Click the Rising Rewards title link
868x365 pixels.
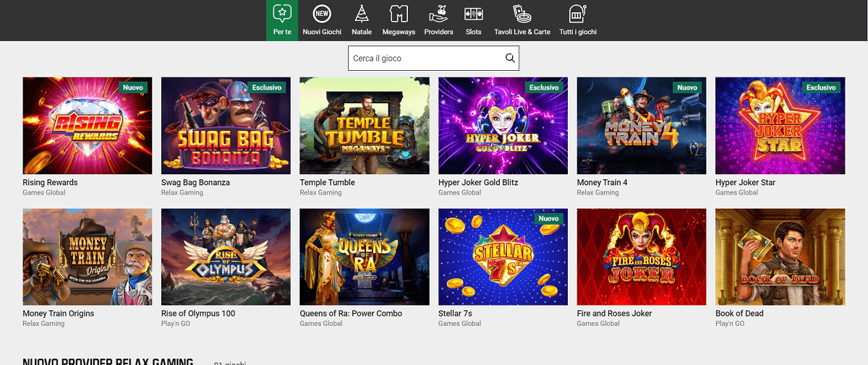click(x=50, y=183)
